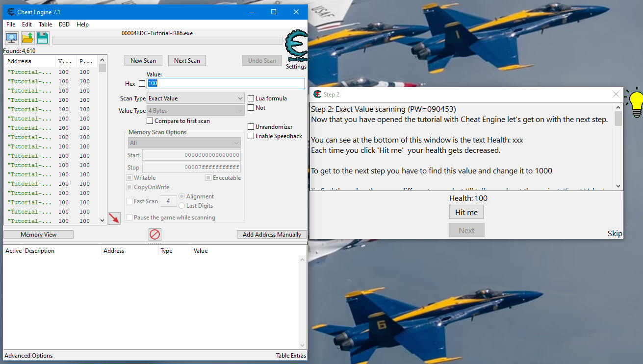643x364 pixels.
Task: Open the process list icon
Action: tap(11, 38)
